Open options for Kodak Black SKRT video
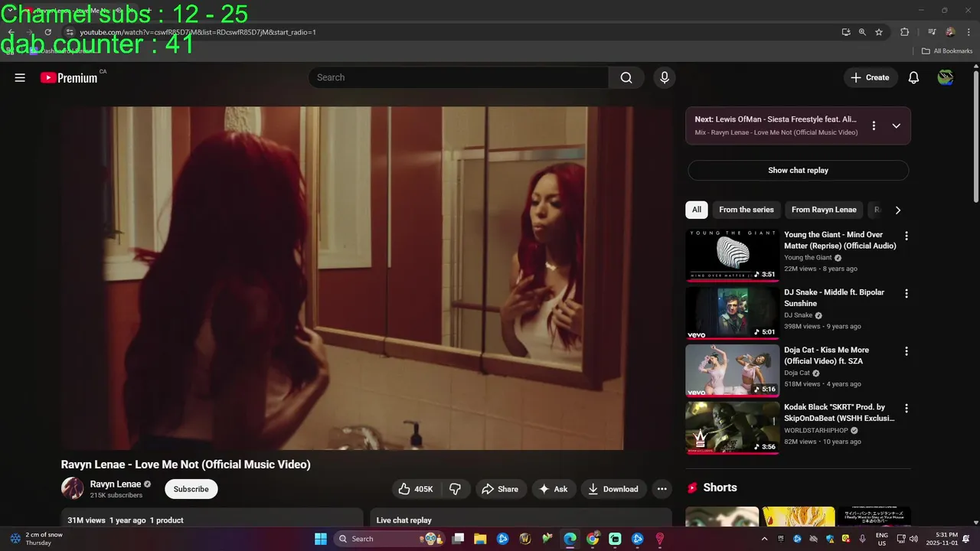The height and width of the screenshot is (551, 980). (x=906, y=409)
